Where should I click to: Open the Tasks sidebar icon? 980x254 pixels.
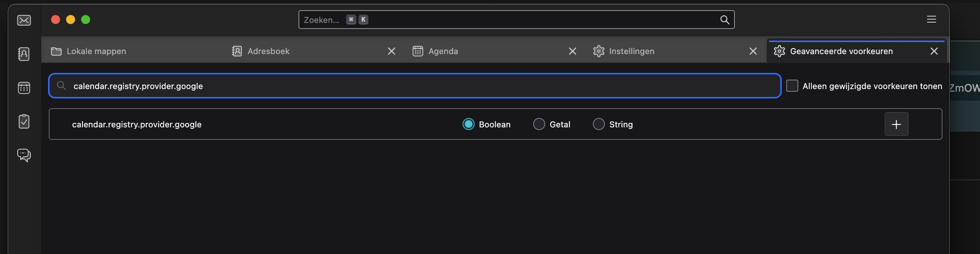click(24, 121)
